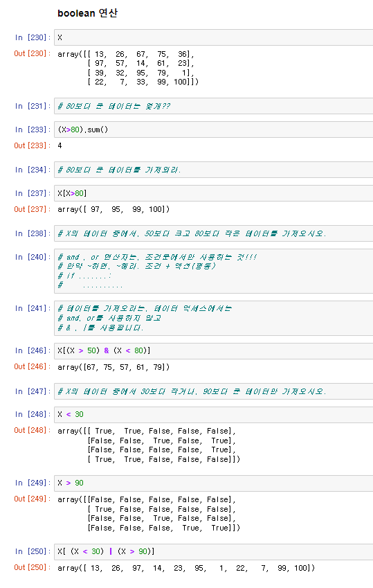Click the first row of Out [230] array starting with 13

125,54
